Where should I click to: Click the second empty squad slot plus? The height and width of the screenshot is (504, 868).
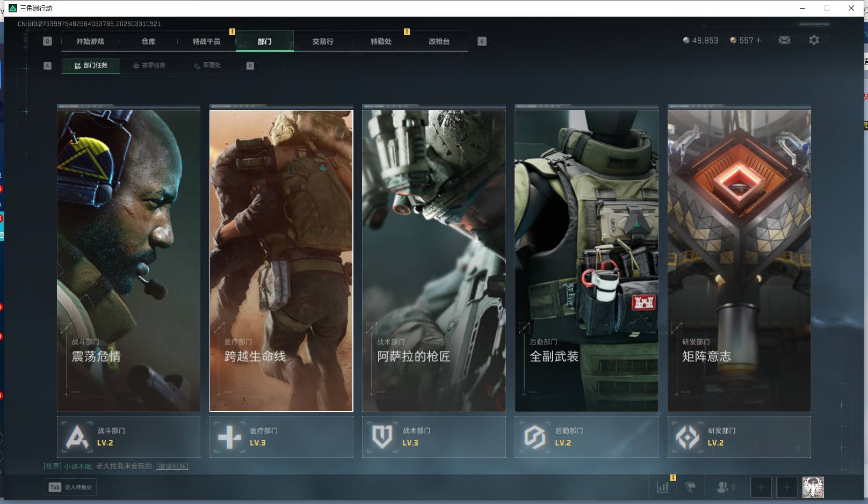click(786, 487)
